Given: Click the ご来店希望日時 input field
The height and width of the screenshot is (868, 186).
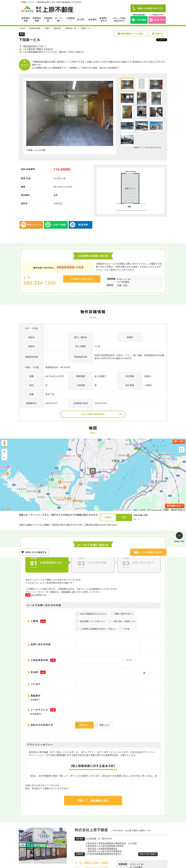Looking at the screenshot, I should (98, 660).
